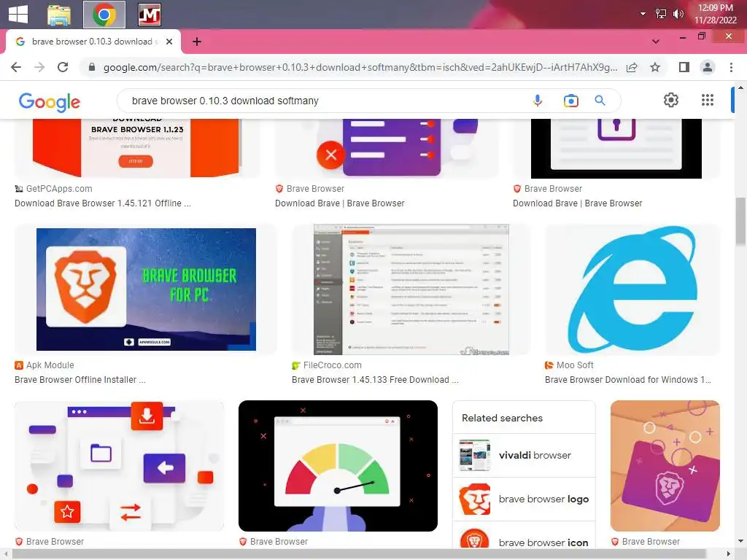Image resolution: width=747 pixels, height=560 pixels.
Task: Click the scroll down arrow
Action: point(740,542)
